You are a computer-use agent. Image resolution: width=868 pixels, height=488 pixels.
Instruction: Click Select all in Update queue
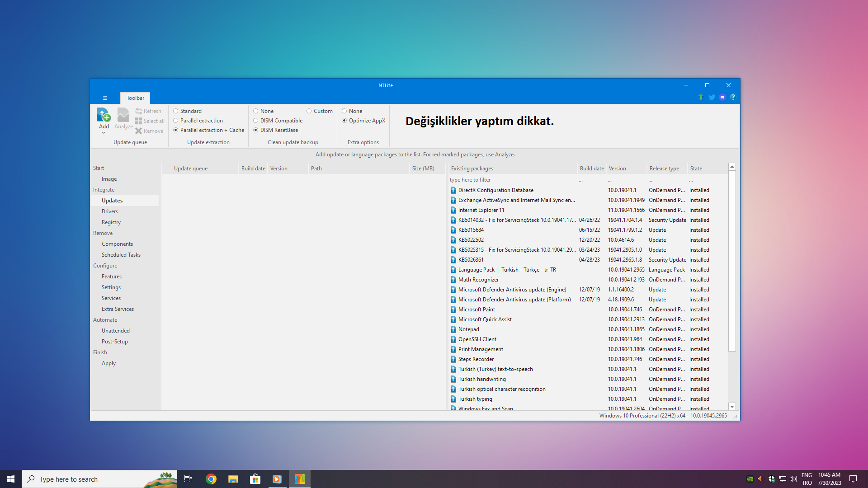tap(150, 121)
